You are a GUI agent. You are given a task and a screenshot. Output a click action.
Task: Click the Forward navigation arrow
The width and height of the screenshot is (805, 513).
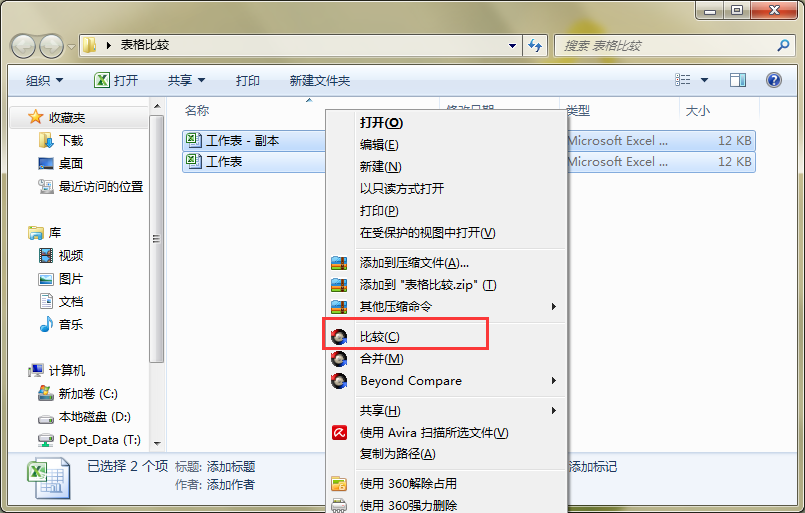pos(52,46)
